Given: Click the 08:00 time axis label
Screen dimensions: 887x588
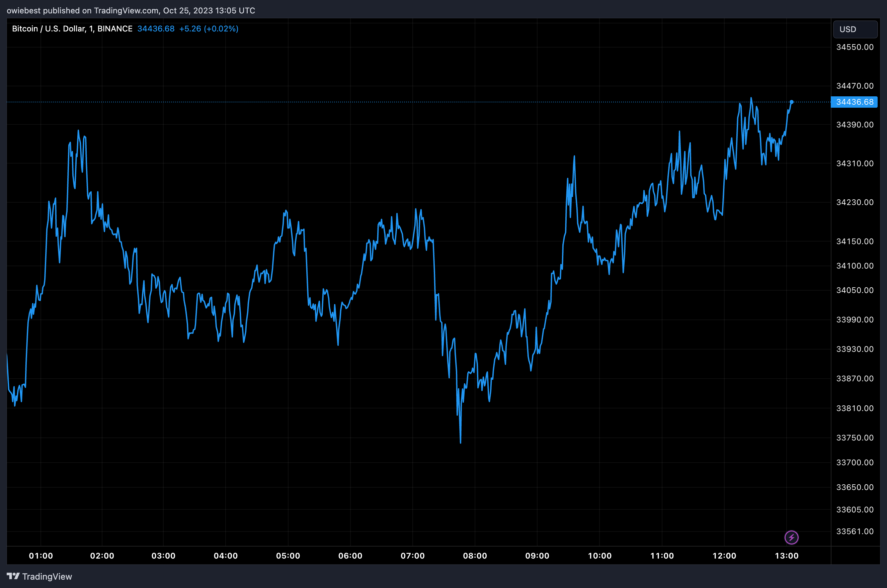Looking at the screenshot, I should [x=475, y=556].
